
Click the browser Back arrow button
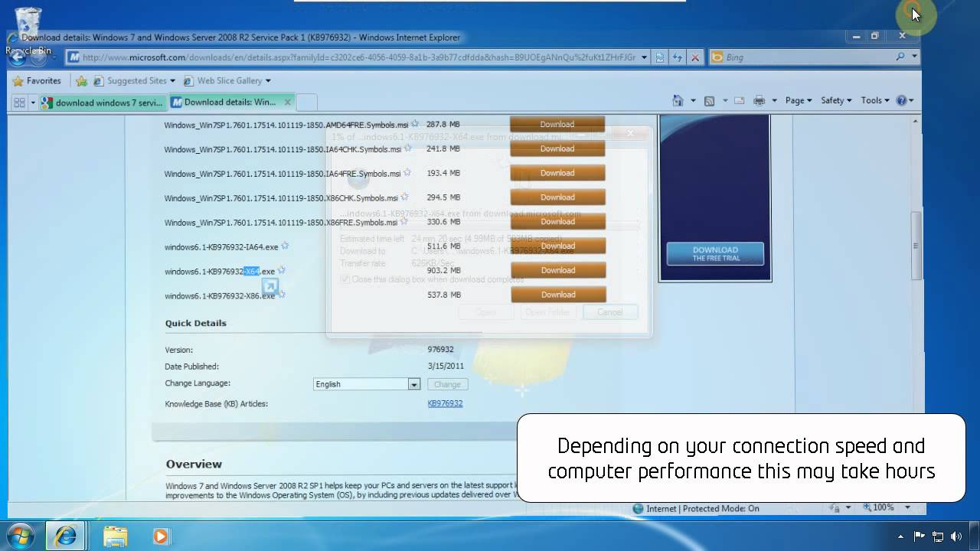[18, 57]
